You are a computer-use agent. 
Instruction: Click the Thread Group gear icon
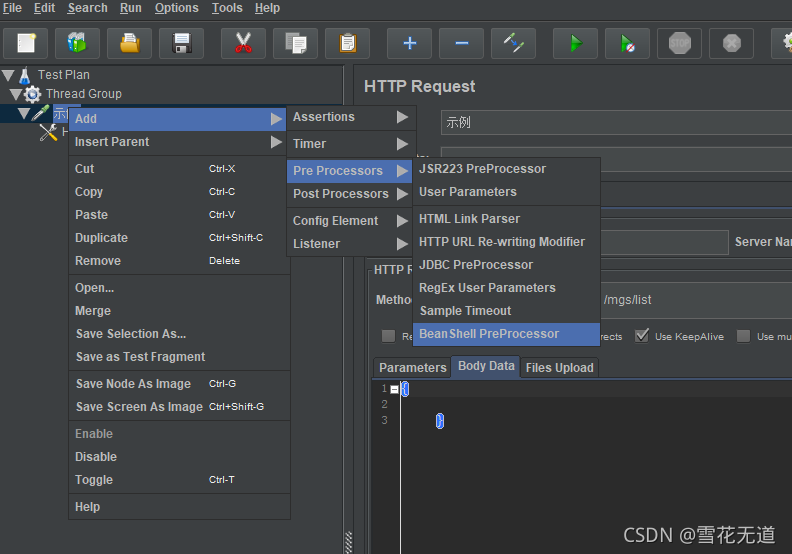point(32,94)
